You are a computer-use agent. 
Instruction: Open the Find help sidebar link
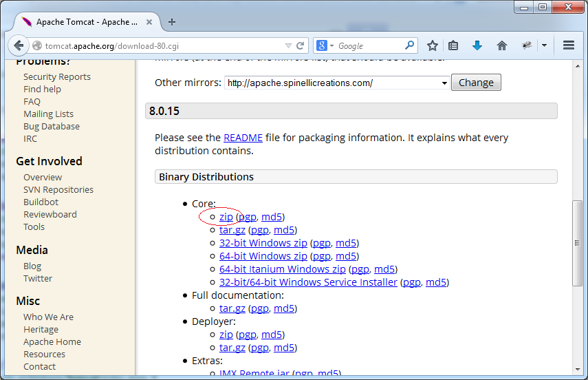point(42,89)
